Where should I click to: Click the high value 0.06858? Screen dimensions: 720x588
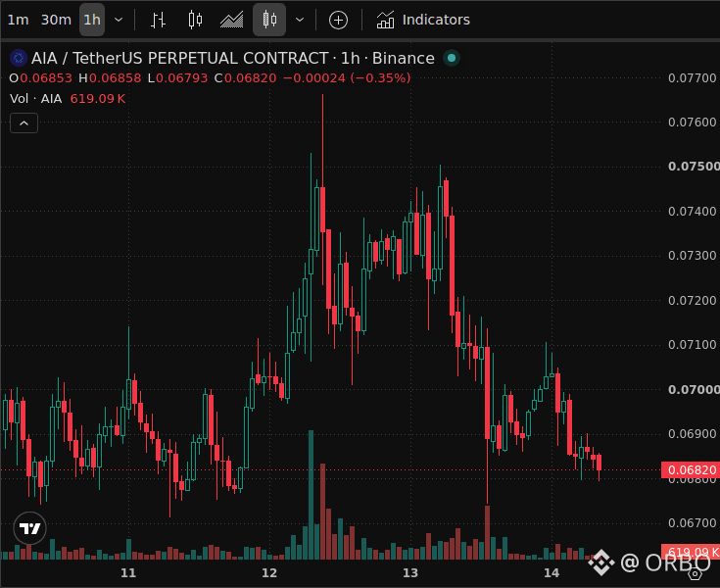116,78
